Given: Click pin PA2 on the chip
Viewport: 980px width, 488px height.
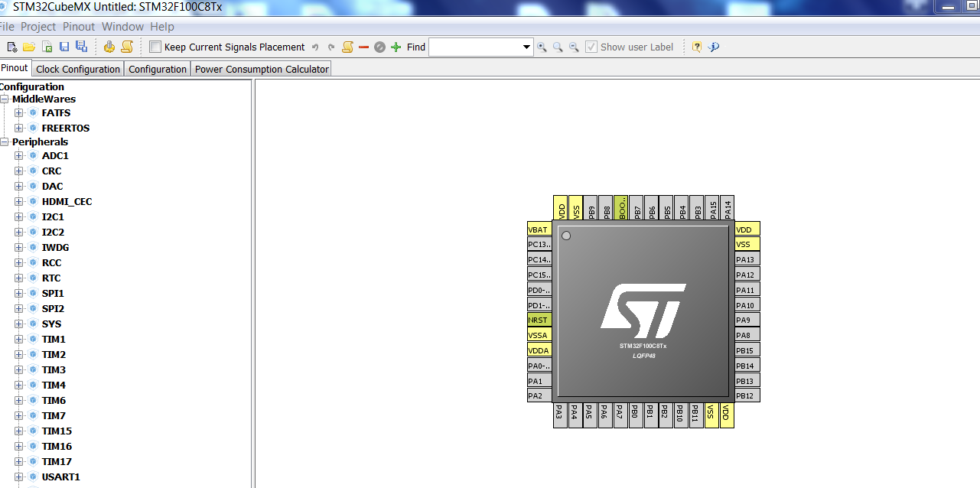Looking at the screenshot, I should tap(539, 395).
